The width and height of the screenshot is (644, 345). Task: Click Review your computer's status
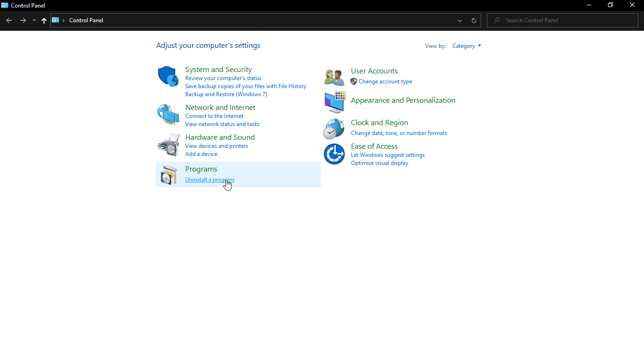pos(223,78)
